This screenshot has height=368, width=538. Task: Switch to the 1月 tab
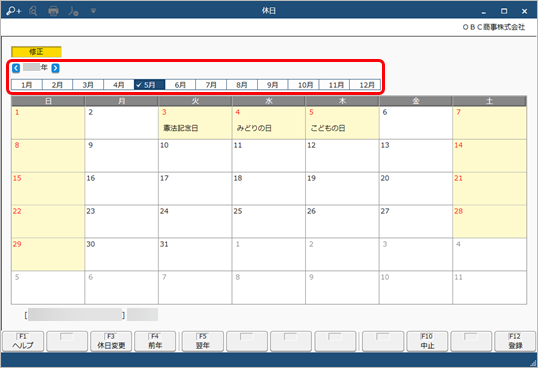pyautogui.click(x=27, y=85)
